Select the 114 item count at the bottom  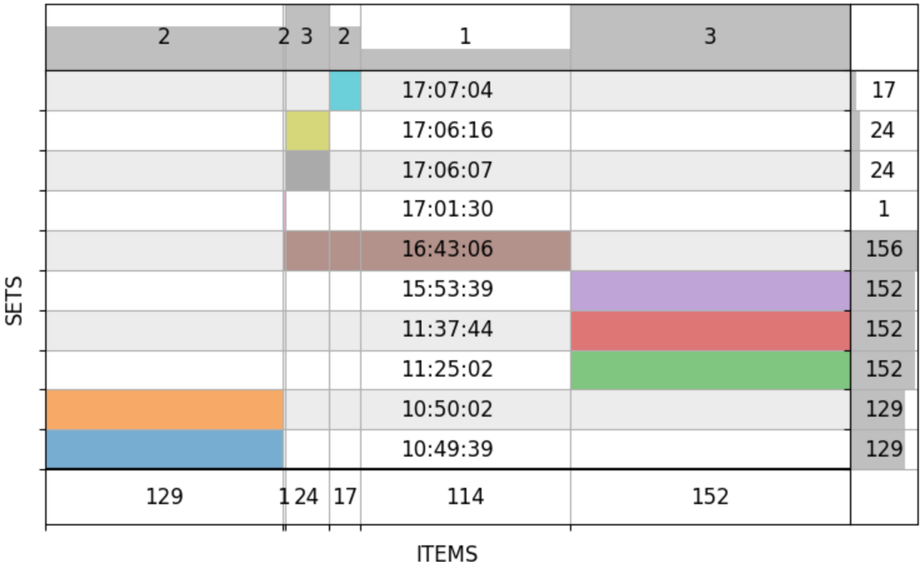465,496
